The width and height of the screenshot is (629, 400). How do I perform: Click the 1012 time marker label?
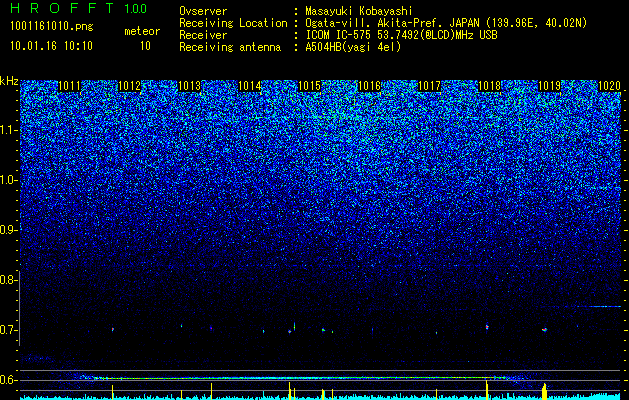click(129, 86)
